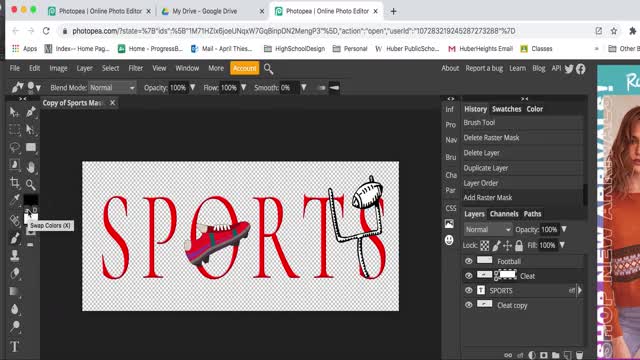Link layers chain icon at panel bottom
Viewport: 640px width, 360px height.
pyautogui.click(x=508, y=355)
